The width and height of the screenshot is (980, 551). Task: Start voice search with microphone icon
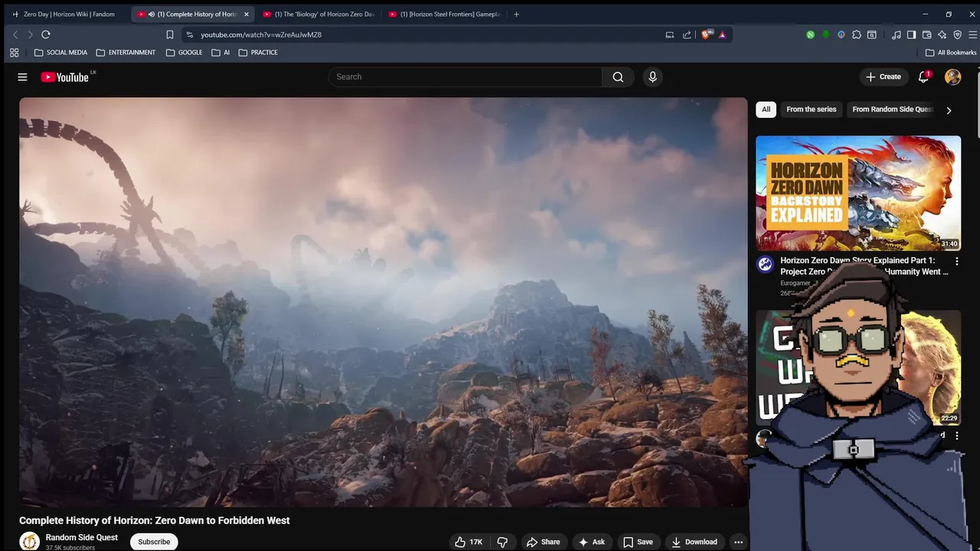pyautogui.click(x=652, y=77)
